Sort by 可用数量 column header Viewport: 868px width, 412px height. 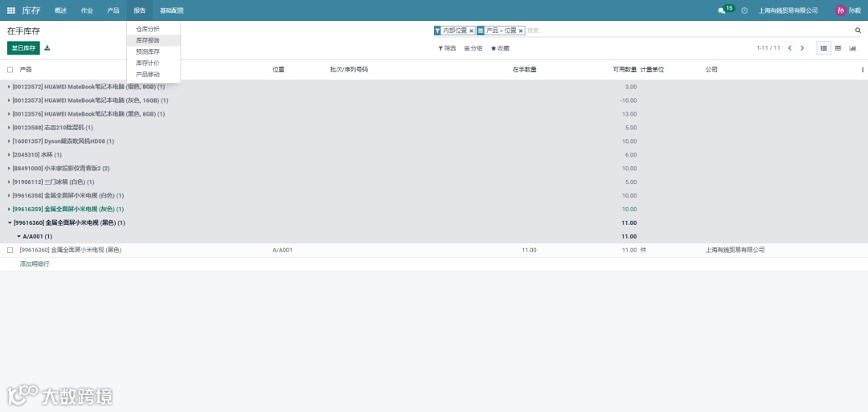(624, 70)
